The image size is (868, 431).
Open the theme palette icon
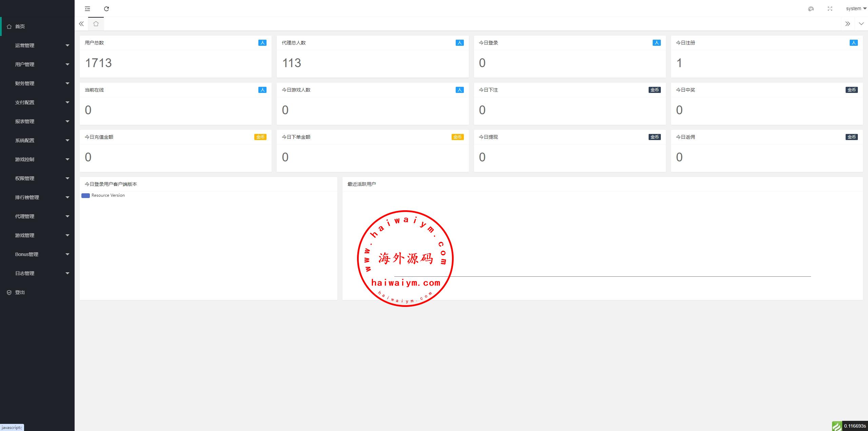[x=811, y=9]
